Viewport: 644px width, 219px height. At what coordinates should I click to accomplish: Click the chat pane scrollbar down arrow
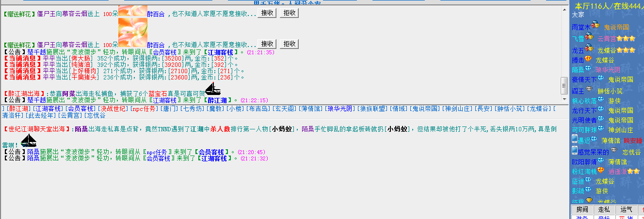click(564, 99)
